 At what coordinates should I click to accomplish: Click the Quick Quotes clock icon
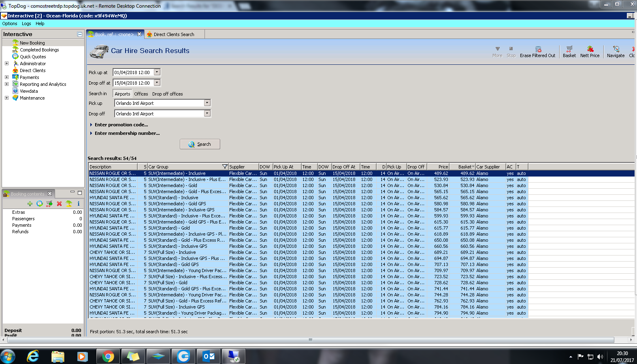tap(15, 57)
